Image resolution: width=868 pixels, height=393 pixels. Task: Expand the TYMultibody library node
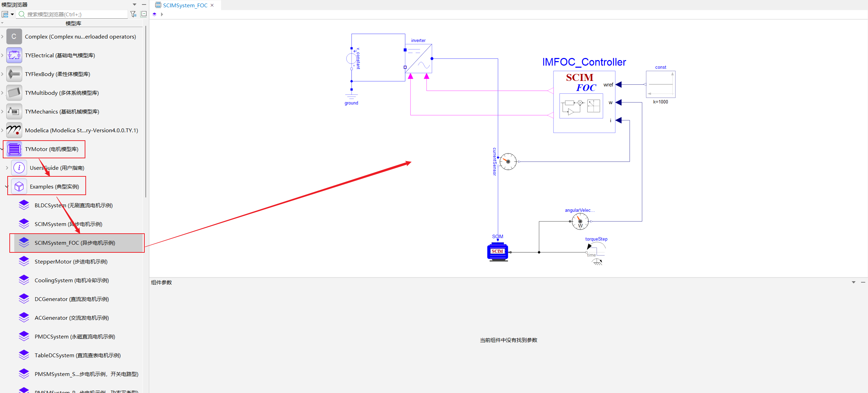pyautogui.click(x=2, y=93)
